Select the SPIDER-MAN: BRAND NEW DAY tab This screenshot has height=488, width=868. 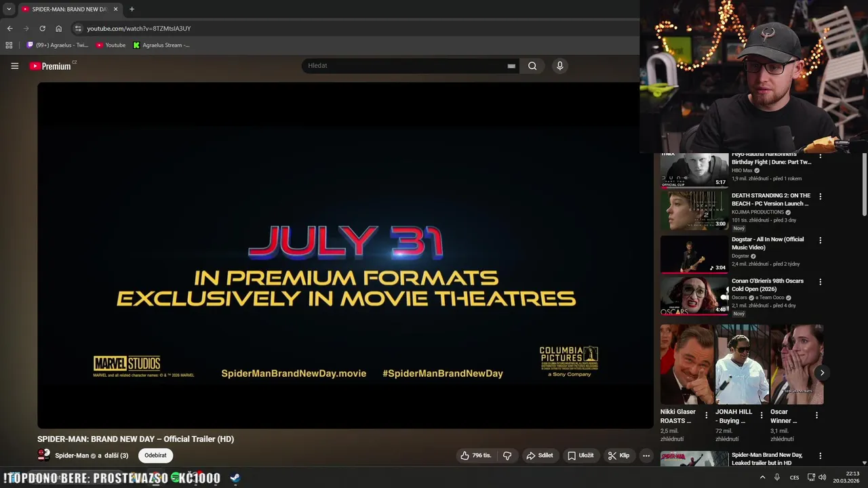click(69, 9)
